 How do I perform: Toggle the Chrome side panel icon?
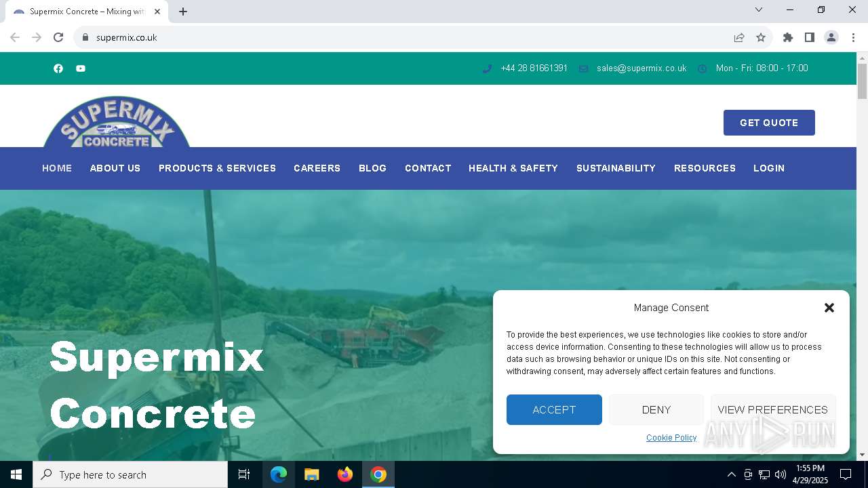click(810, 37)
